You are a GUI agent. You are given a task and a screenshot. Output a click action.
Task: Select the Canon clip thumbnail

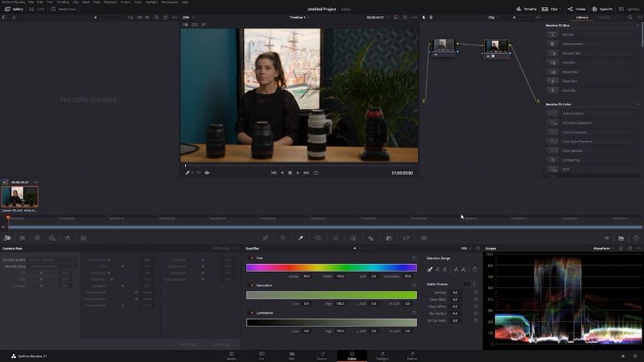pyautogui.click(x=19, y=196)
